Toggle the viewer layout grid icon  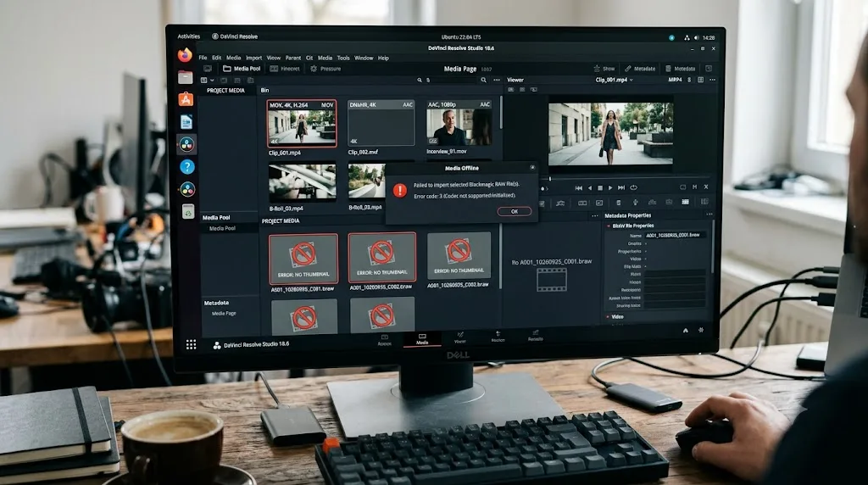tap(700, 80)
